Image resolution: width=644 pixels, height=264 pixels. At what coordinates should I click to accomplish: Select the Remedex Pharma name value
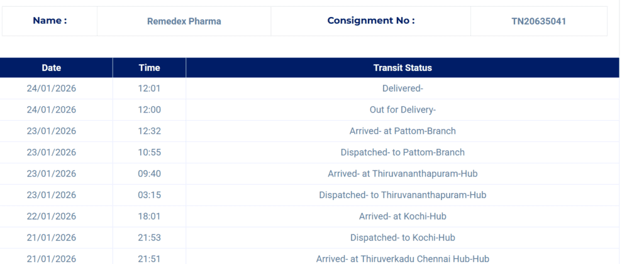pos(184,21)
